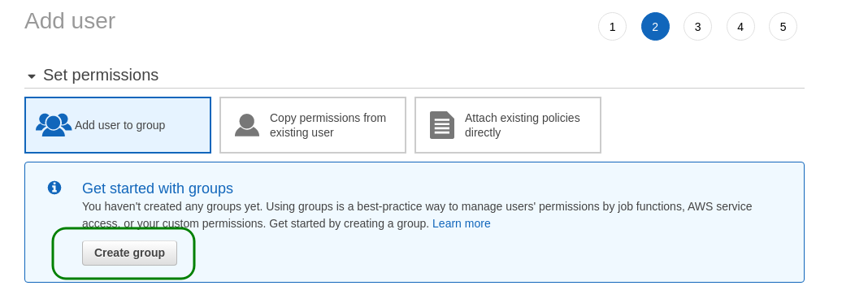Screen dimensions: 868x303
Task: Jump to wizard step 3
Action: [x=697, y=27]
